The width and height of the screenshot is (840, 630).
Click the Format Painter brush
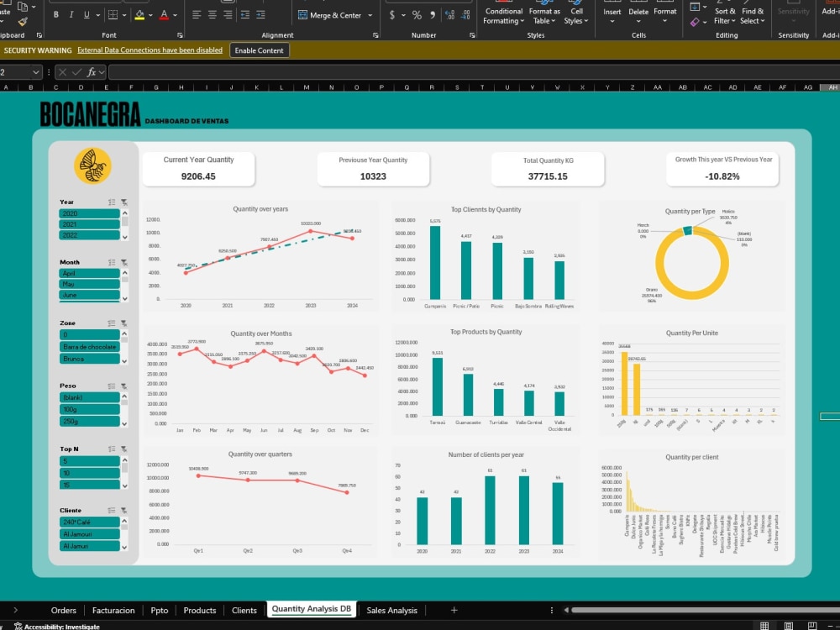coord(23,22)
